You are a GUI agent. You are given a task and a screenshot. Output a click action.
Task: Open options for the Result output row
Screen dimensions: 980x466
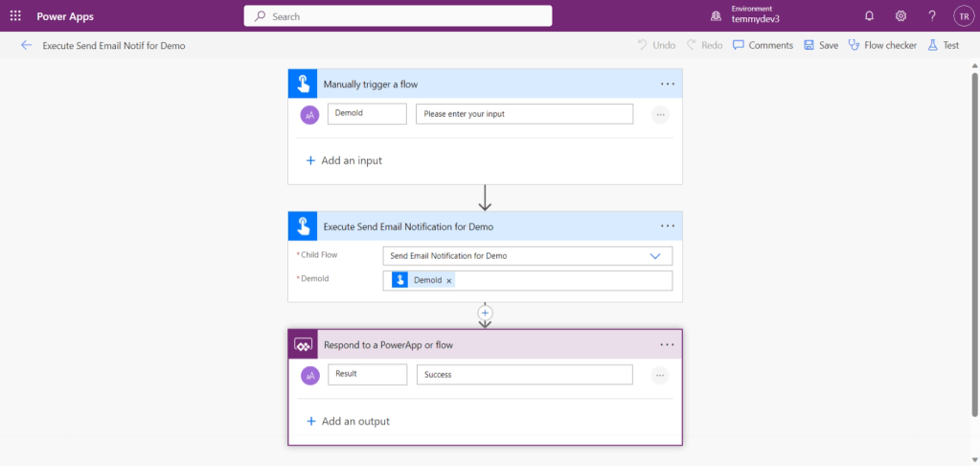pos(660,375)
